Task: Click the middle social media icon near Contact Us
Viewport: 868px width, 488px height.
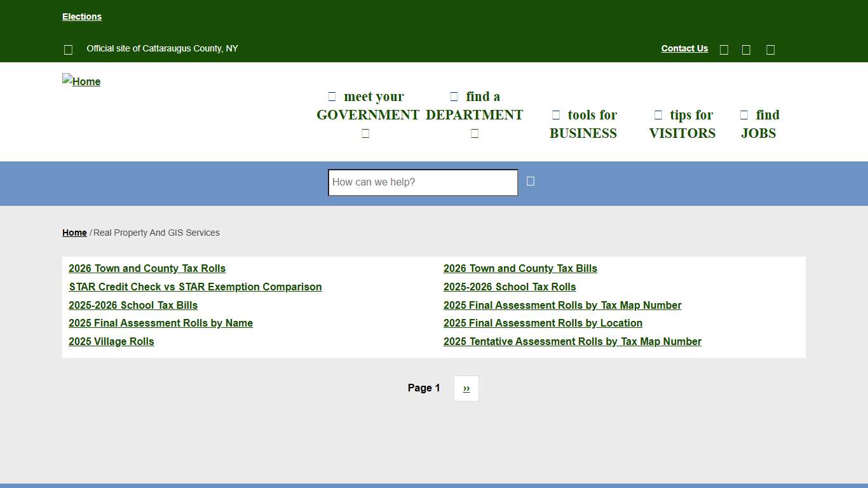Action: [x=746, y=49]
